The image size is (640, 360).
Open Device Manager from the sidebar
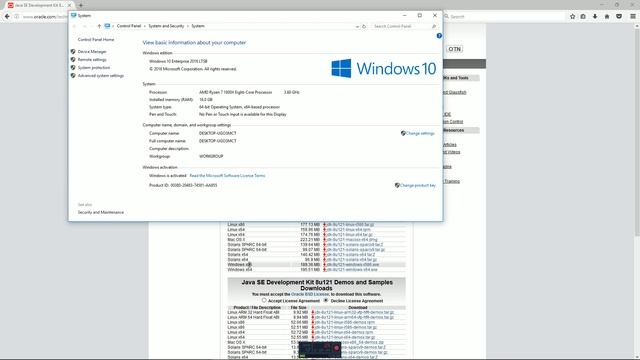pyautogui.click(x=92, y=52)
